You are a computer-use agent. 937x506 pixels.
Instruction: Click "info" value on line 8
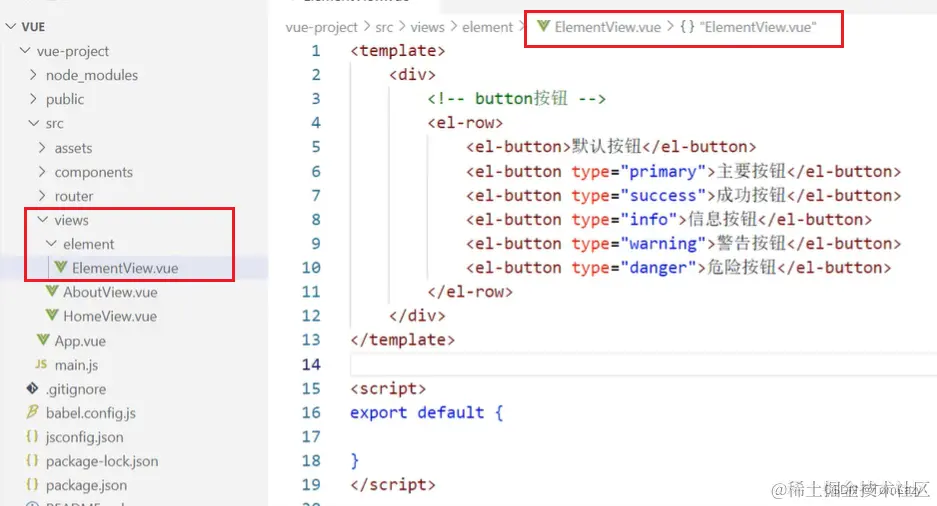click(x=648, y=219)
